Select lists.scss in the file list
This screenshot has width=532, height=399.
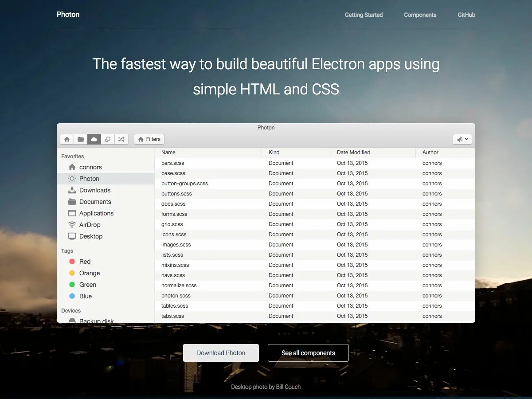tap(315, 255)
